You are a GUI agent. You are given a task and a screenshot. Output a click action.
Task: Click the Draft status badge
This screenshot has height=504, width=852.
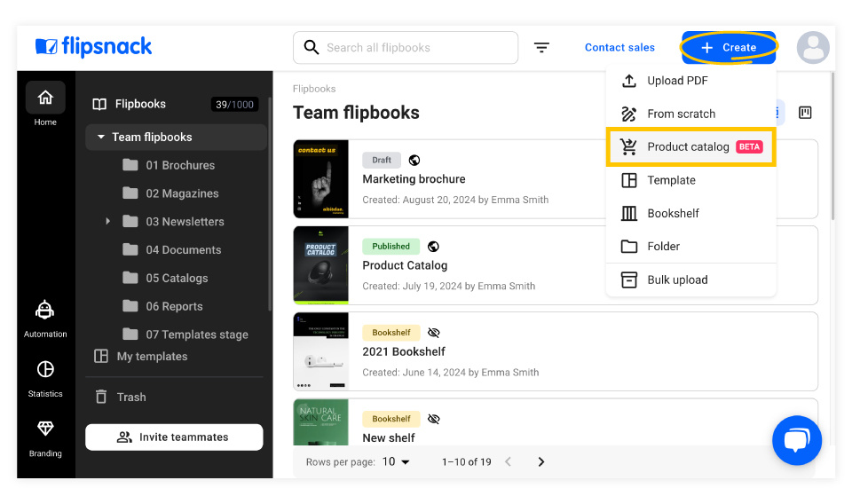pos(382,161)
